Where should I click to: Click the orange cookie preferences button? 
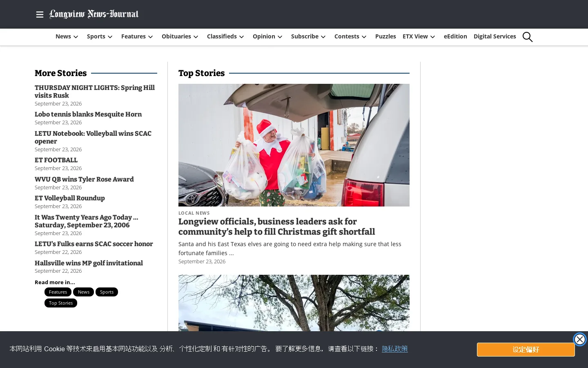(x=526, y=350)
